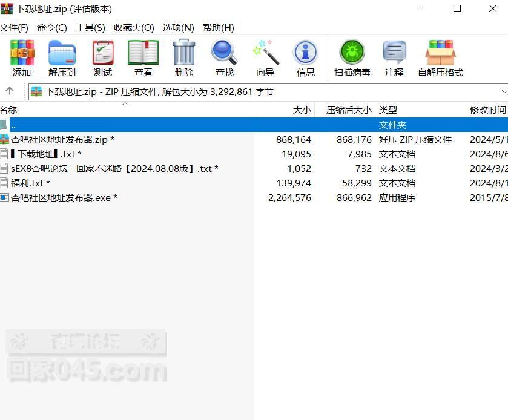
Task: Expand the address bar path dropdown
Action: (504, 91)
